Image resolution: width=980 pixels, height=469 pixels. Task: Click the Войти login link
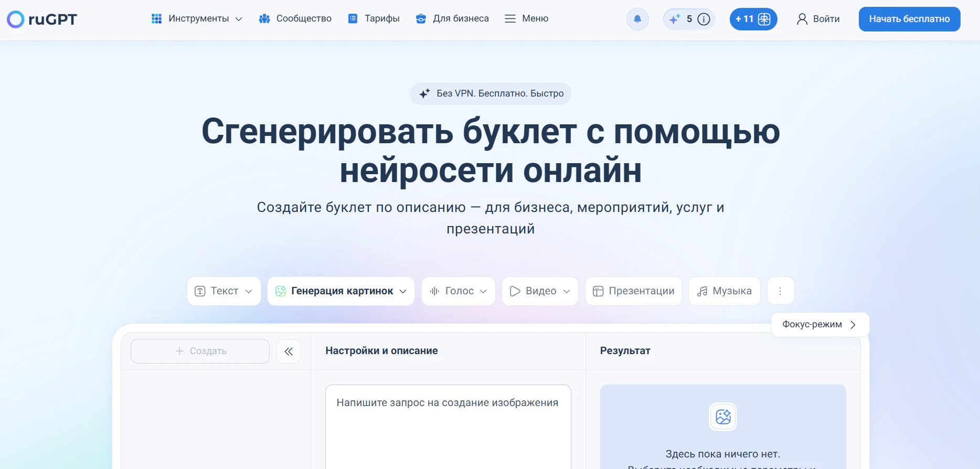tap(826, 19)
